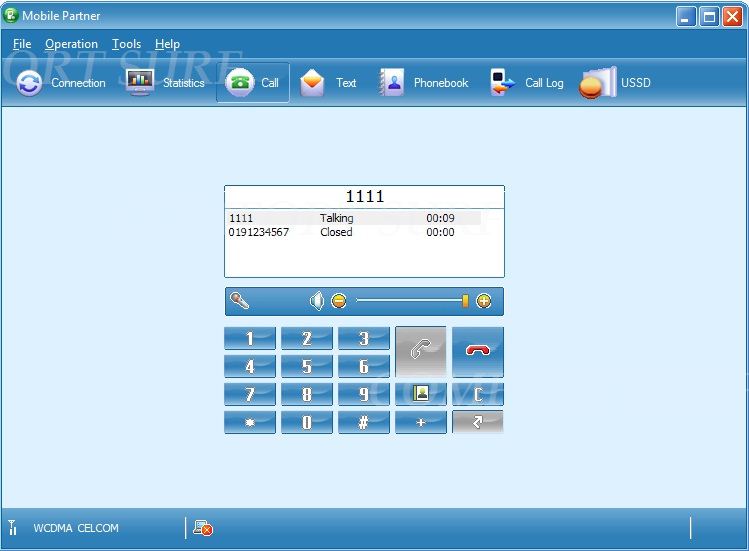Open the Call Log section
This screenshot has width=749, height=551.
click(528, 83)
